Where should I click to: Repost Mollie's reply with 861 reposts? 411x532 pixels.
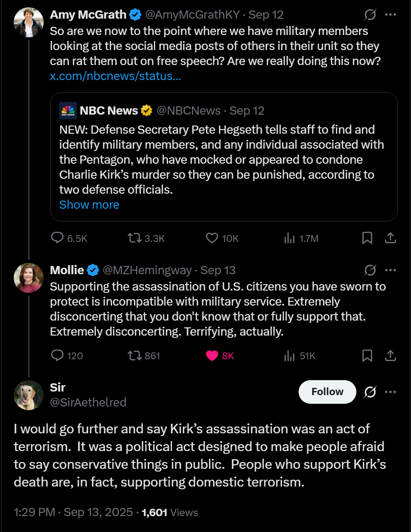click(144, 356)
